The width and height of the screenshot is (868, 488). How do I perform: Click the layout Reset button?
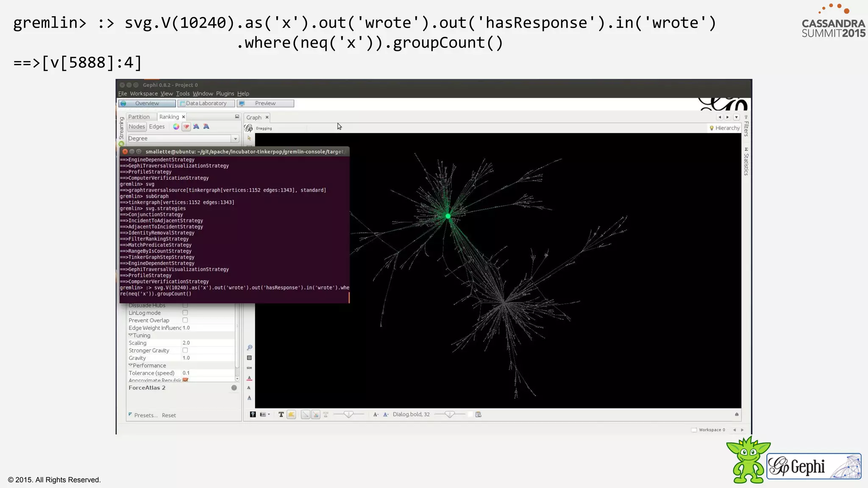pyautogui.click(x=169, y=416)
